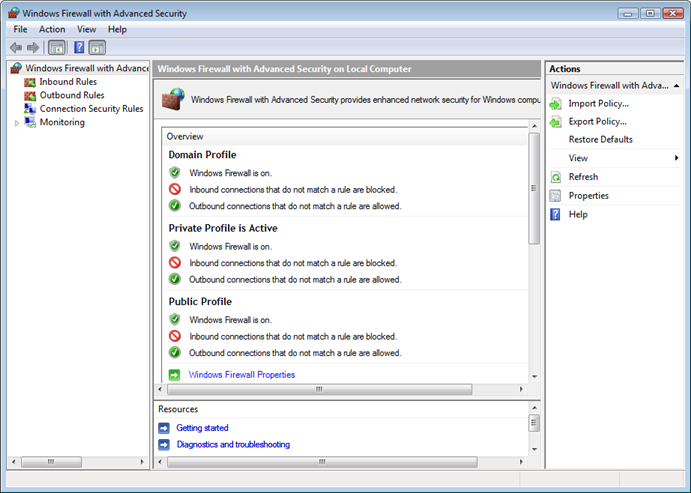
Task: Click the Domain Profile firewall-on shield icon
Action: [x=175, y=172]
